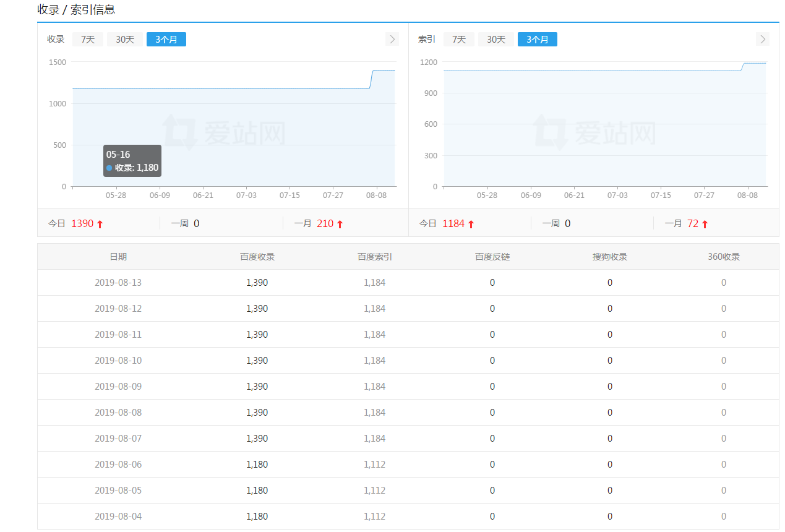Screen dimensions: 785x532
Task: Click today's 索引 value 1184
Action: point(453,223)
